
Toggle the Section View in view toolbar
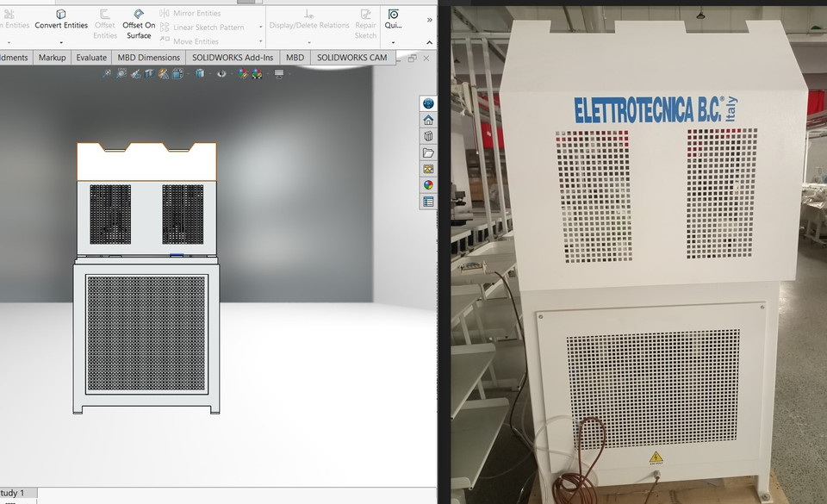148,74
